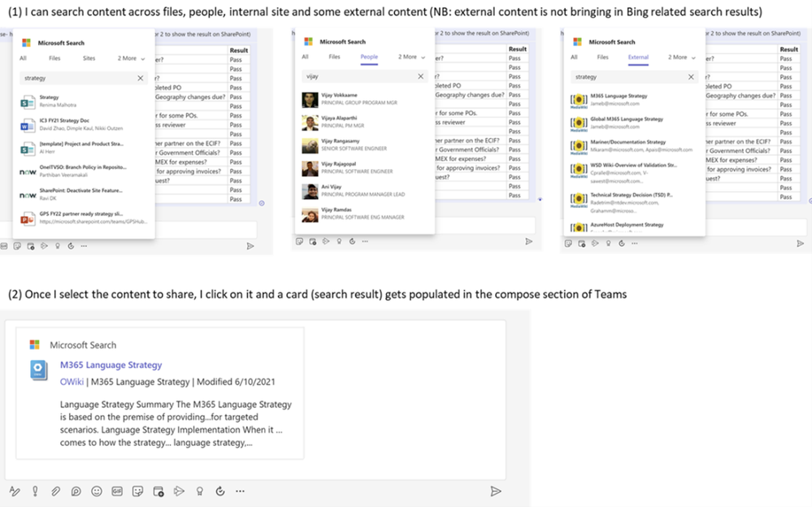The width and height of the screenshot is (812, 507).
Task: Select the 'Strategy' result by Renima Malhotra
Action: tap(84, 101)
